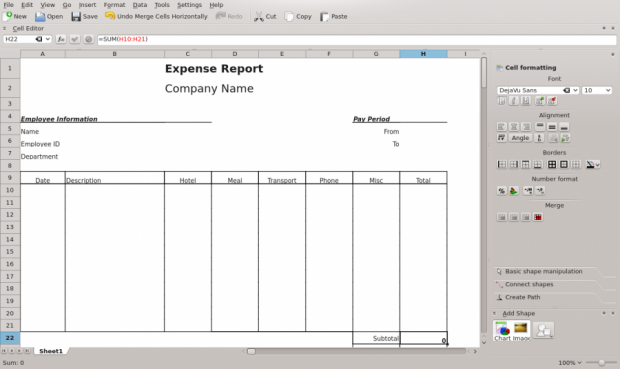Toggle vertical text icon
Image resolution: width=620 pixels, height=369 pixels.
coord(539,138)
